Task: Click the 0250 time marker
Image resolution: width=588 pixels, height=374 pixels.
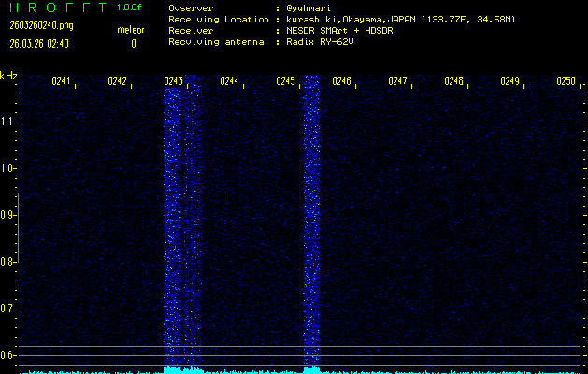Action: (566, 81)
